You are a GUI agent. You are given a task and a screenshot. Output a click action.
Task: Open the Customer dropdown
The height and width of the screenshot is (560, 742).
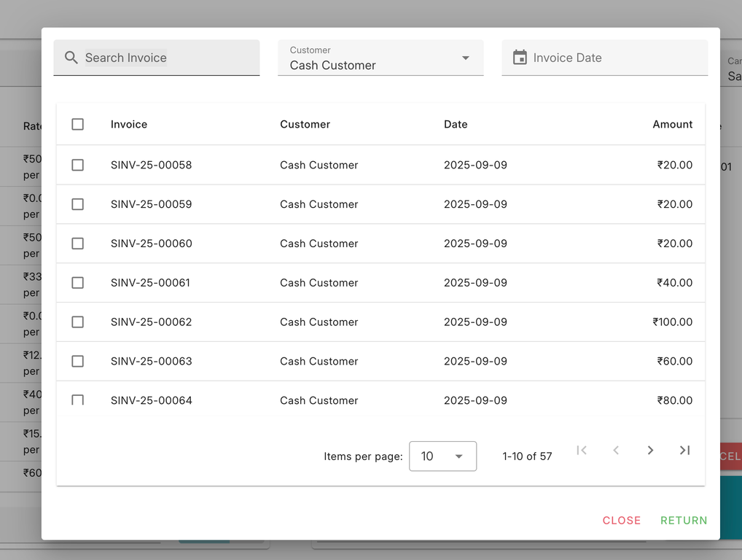pos(380,58)
